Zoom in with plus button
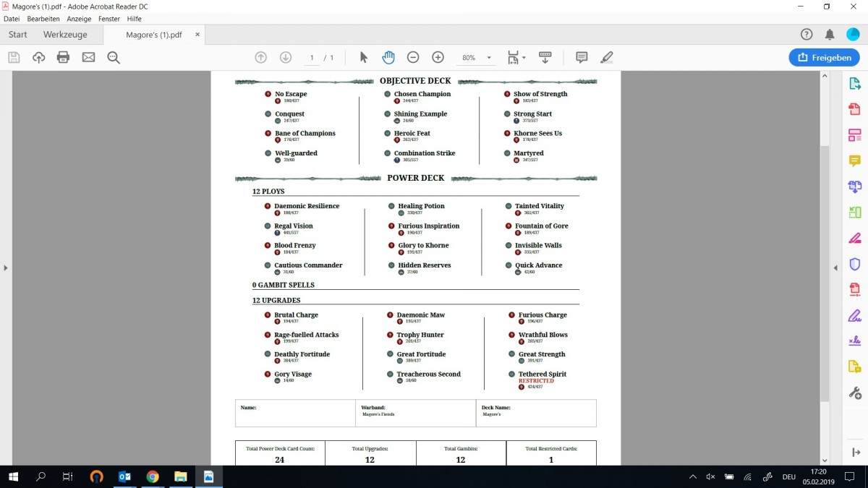Screen dimensions: 868x488 point(438,57)
